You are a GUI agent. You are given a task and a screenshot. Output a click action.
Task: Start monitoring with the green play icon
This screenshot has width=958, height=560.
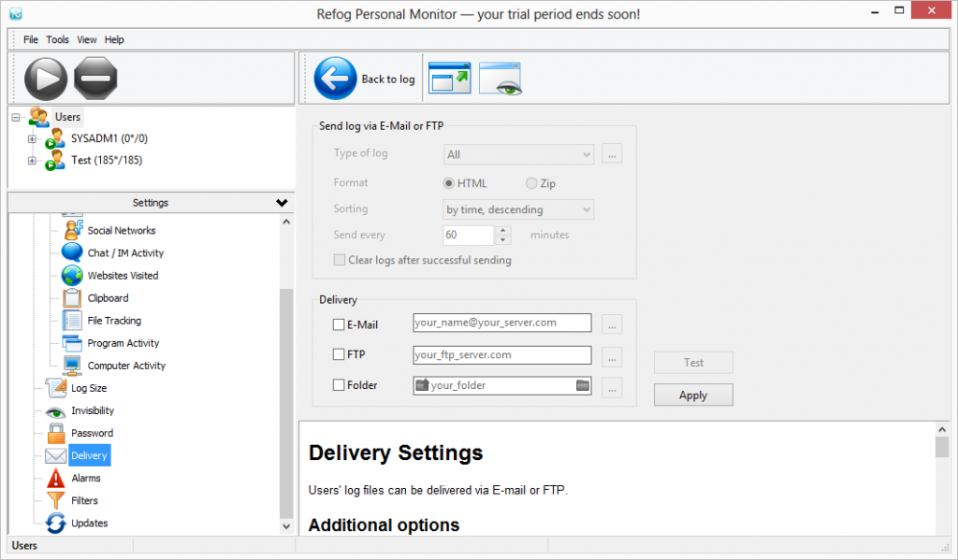point(46,79)
